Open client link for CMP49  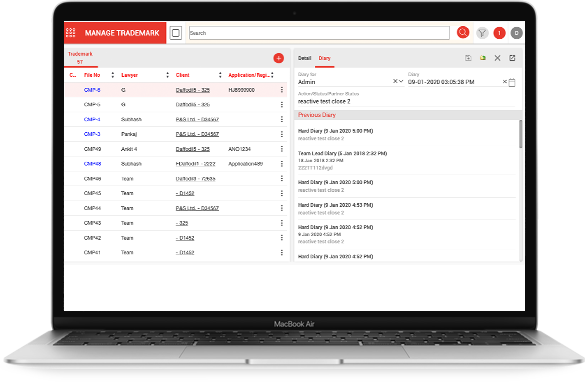(193, 149)
